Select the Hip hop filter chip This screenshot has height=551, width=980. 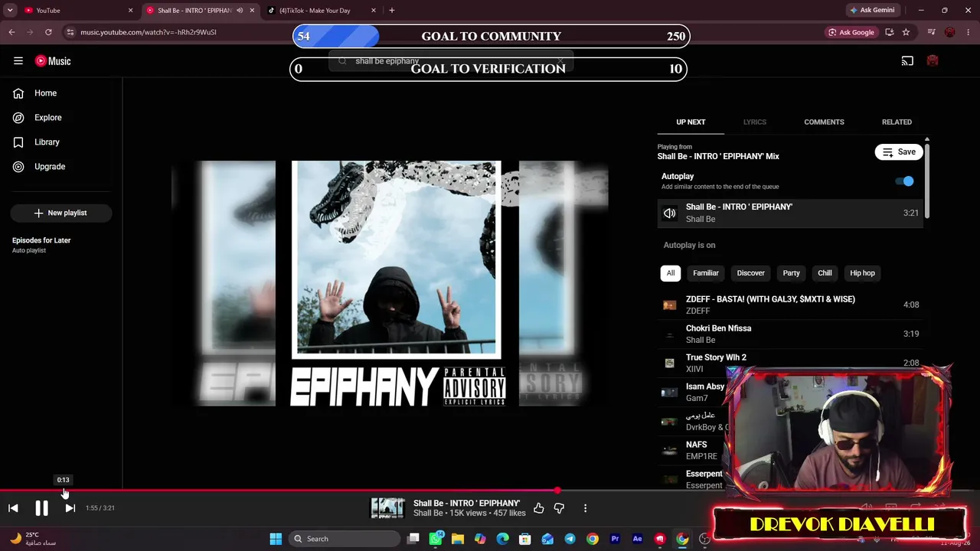[862, 273]
